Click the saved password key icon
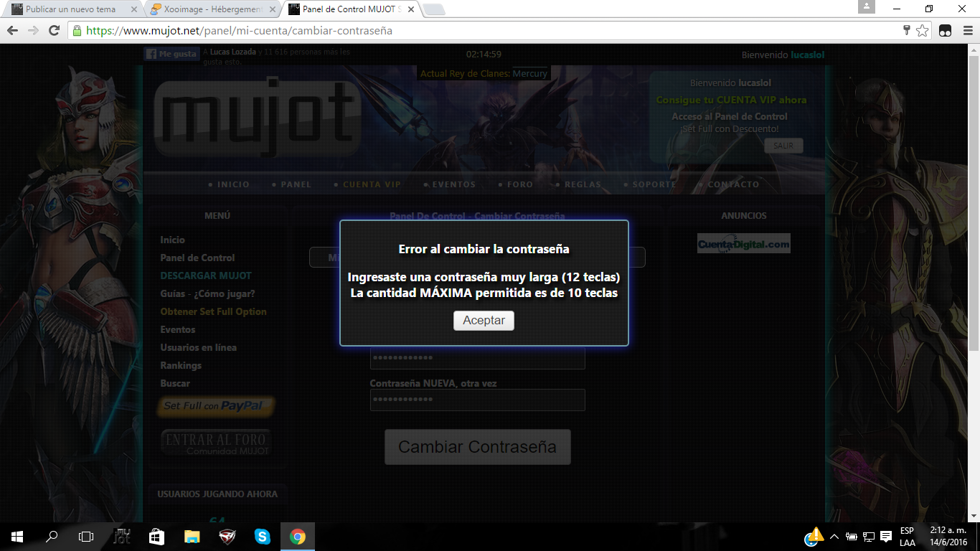Viewport: 980px width, 551px height. [x=907, y=31]
